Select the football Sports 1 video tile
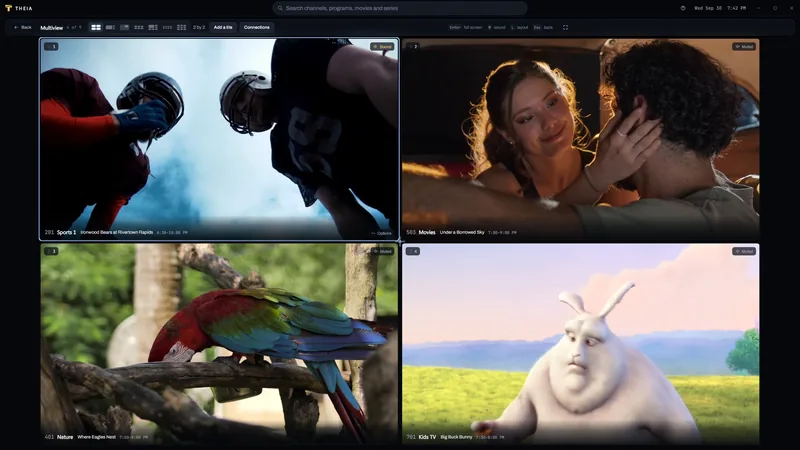Screen dimensions: 800x450 (219, 139)
